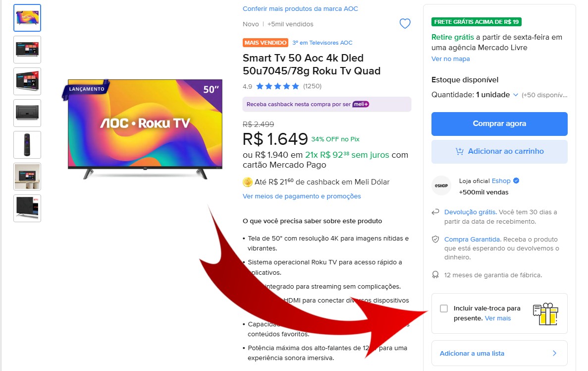Image resolution: width=588 pixels, height=371 pixels.
Task: Click the five-star rating stars
Action: click(277, 86)
